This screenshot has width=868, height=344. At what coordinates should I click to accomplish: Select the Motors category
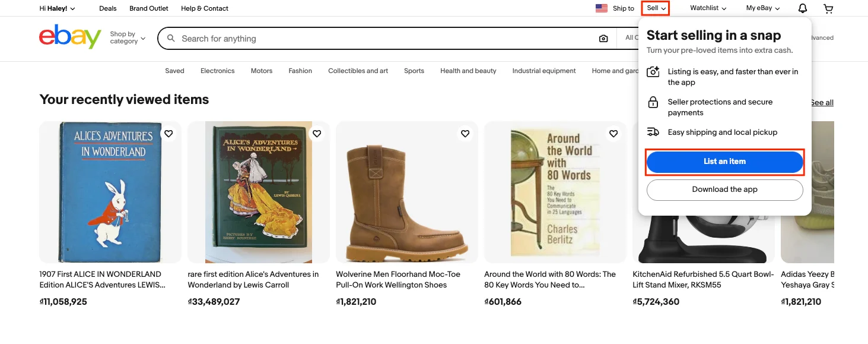click(x=262, y=71)
